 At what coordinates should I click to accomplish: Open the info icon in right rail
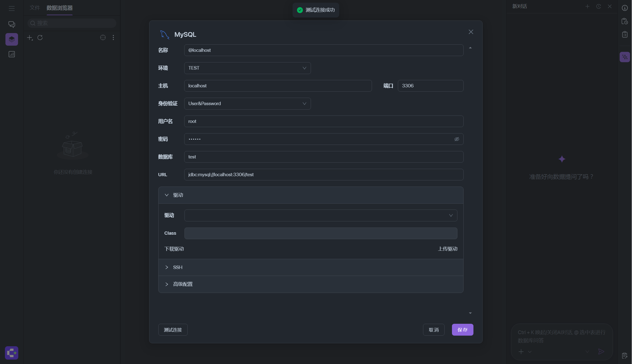[x=625, y=8]
